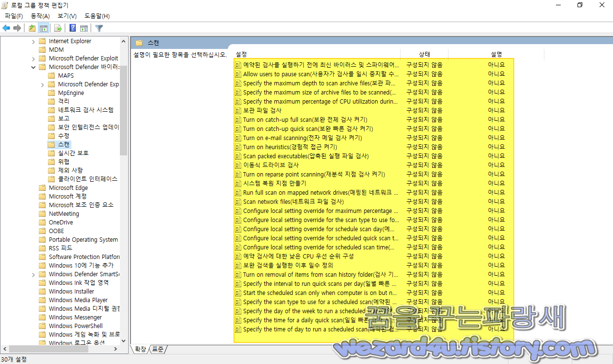
Task: Click policy icon for Scan network files
Action: (238, 201)
